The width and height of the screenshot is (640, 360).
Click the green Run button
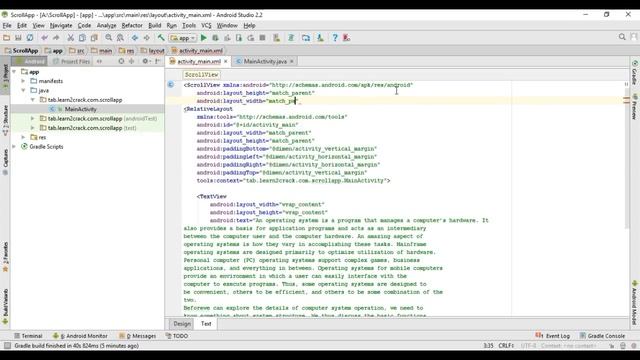[x=204, y=38]
